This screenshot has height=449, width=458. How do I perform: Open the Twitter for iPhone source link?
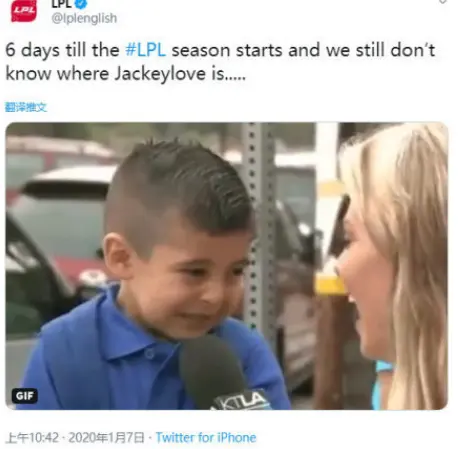pos(206,437)
